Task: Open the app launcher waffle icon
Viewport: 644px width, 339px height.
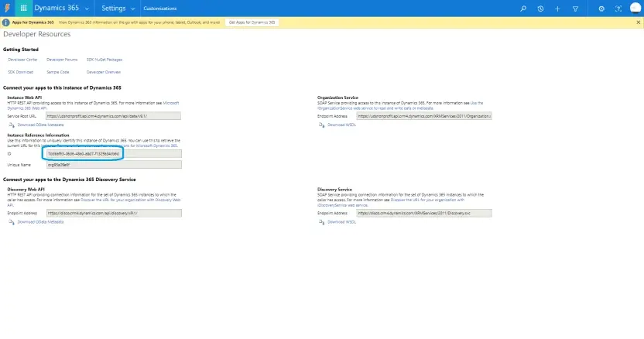Action: 23,9
